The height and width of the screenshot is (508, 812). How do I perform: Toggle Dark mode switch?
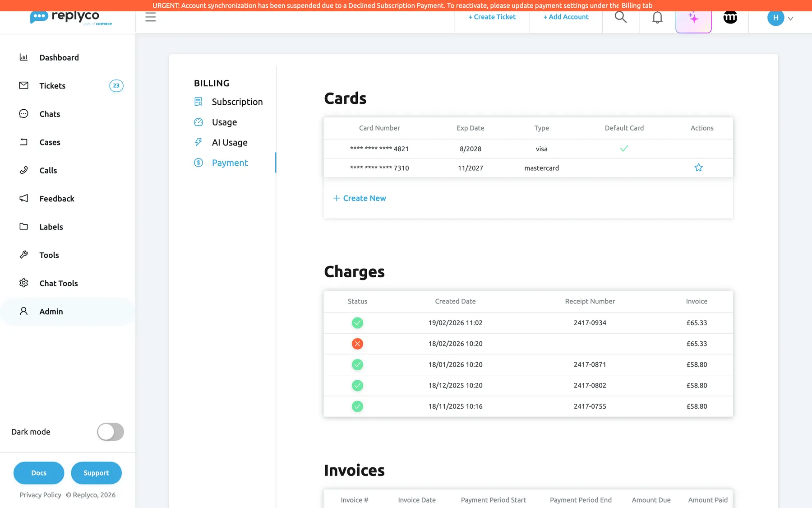(111, 432)
